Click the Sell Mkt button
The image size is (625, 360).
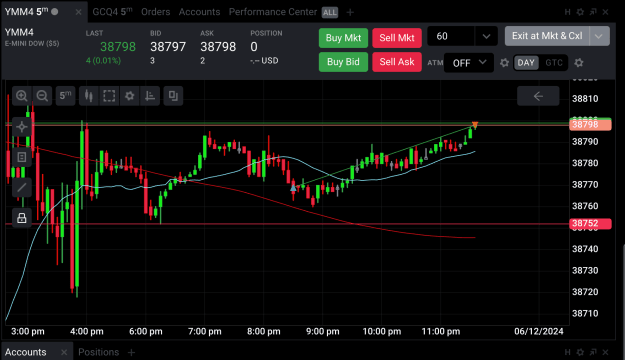point(397,38)
